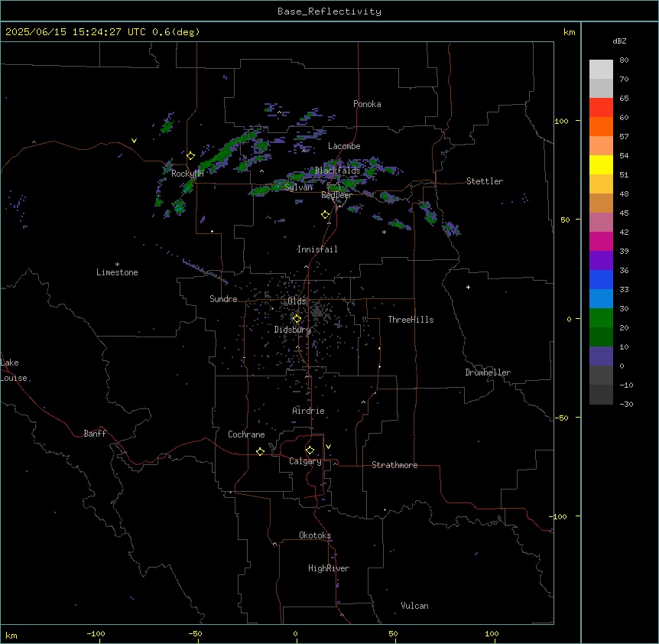Click the Blackfalds label
Viewport: 659px width, 644px height.
point(337,171)
